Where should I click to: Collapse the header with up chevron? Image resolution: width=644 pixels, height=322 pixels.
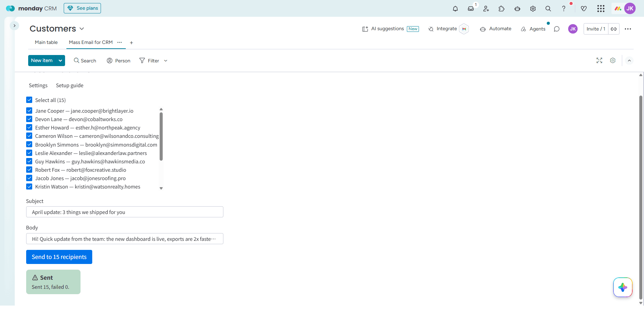629,60
